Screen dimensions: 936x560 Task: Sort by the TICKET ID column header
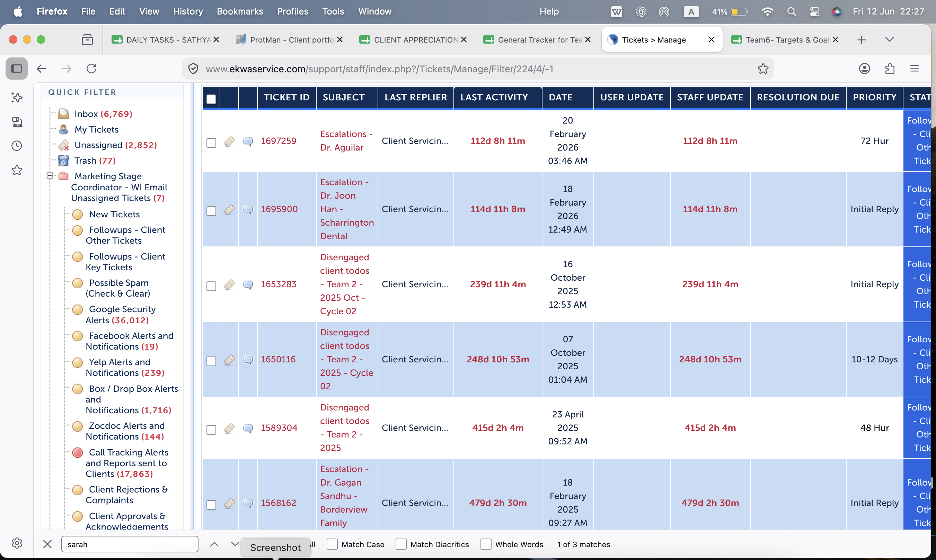click(x=286, y=97)
